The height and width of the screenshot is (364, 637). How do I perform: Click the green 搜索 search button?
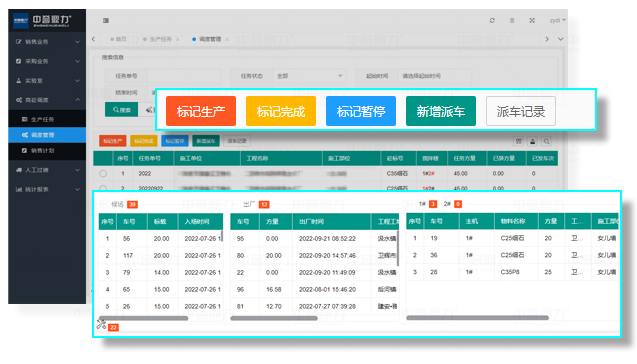[x=121, y=110]
